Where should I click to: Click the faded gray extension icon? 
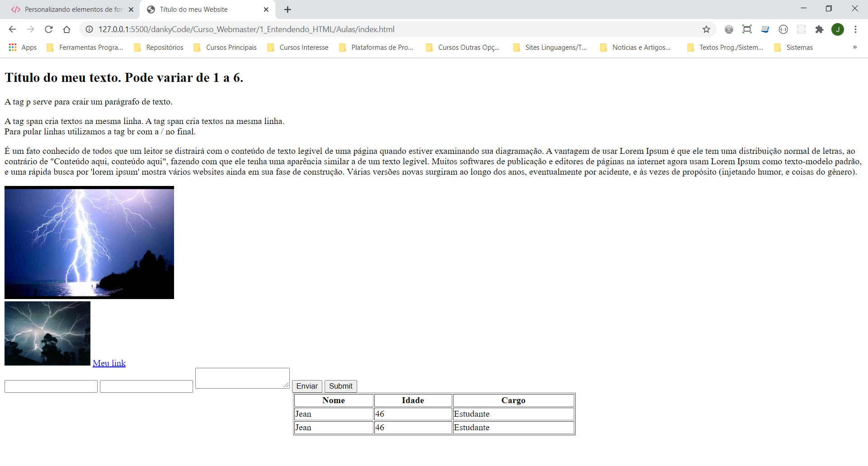(801, 29)
